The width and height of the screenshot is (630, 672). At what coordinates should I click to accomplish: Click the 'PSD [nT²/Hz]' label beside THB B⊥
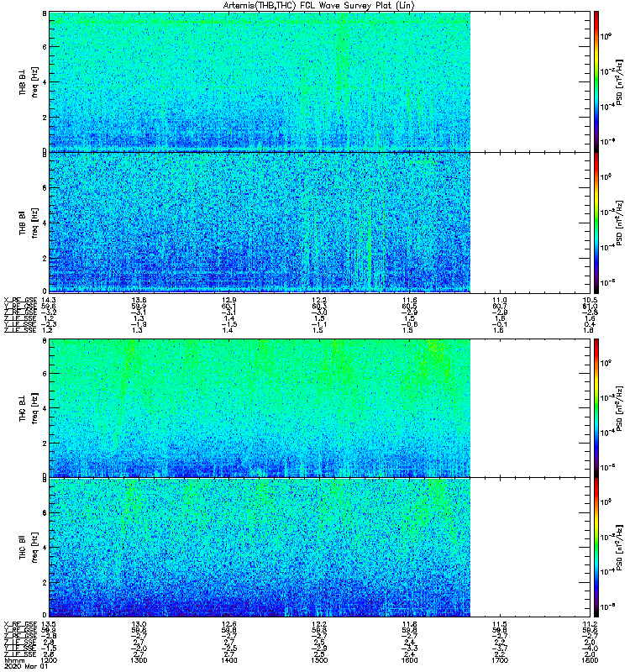(x=619, y=82)
